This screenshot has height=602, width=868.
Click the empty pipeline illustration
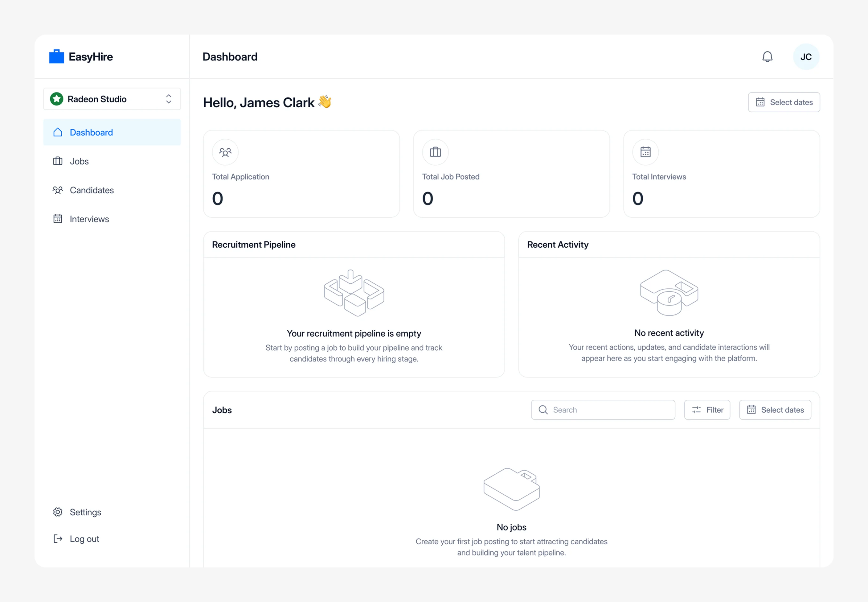[x=354, y=293]
